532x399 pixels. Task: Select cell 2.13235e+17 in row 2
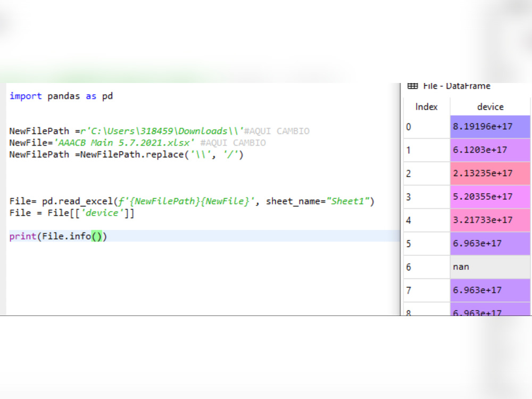pos(491,173)
